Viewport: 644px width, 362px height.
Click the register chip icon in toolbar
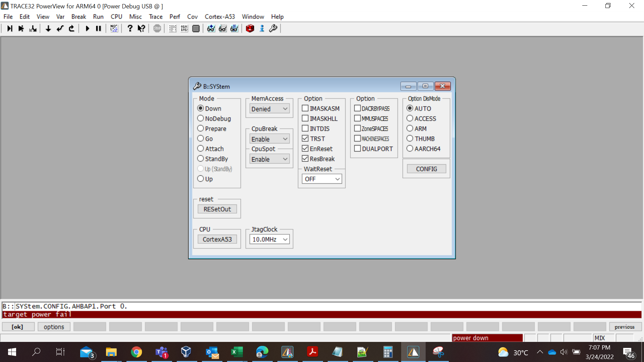pyautogui.click(x=196, y=28)
